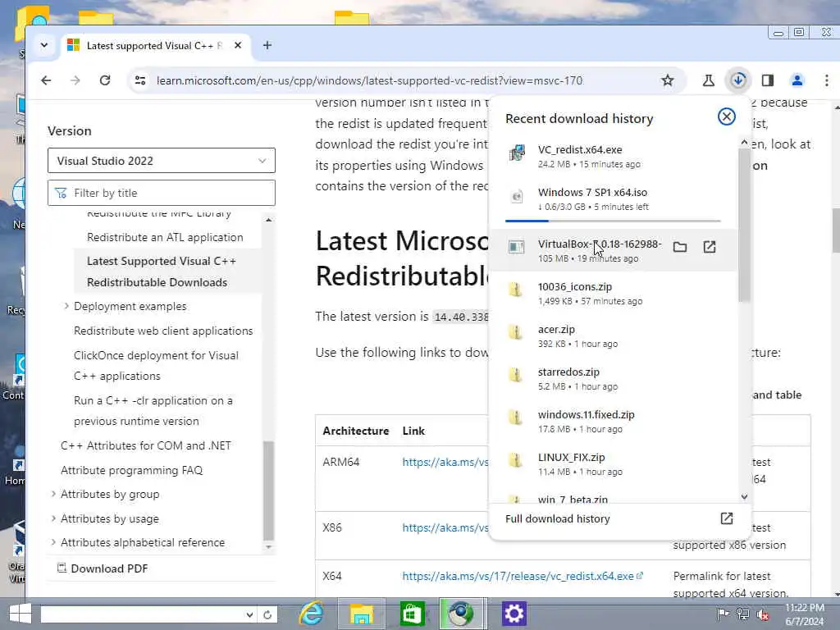Image resolution: width=840 pixels, height=630 pixels.
Task: Close the Latest supported Visual C++ tab
Action: [238, 46]
